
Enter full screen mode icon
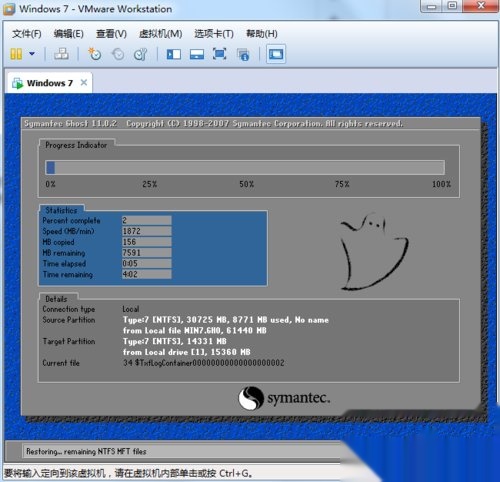[x=219, y=54]
